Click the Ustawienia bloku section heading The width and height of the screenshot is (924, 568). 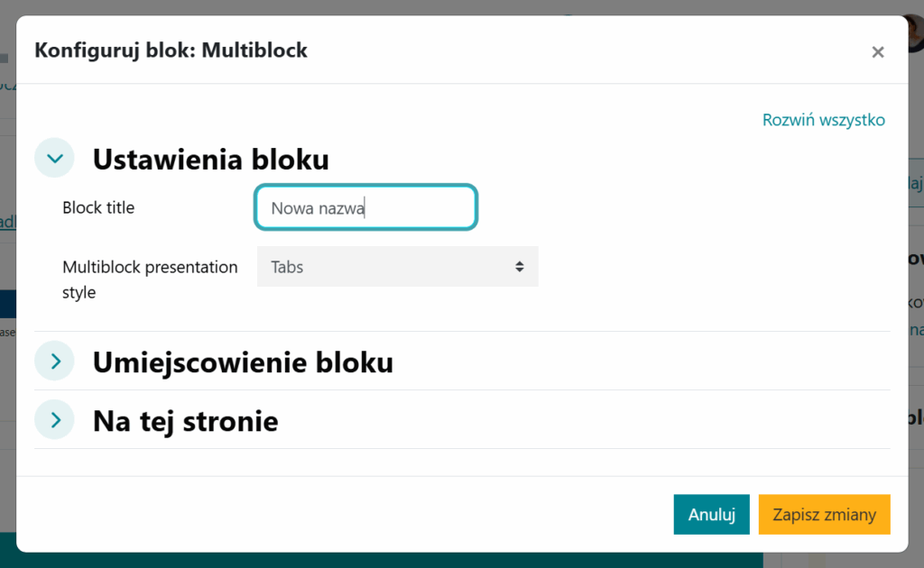pyautogui.click(x=210, y=160)
